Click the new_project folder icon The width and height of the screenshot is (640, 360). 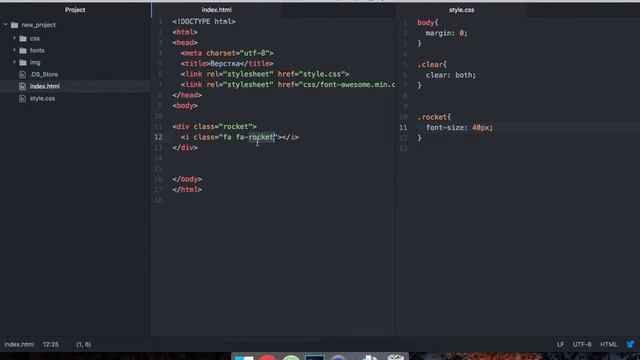point(15,25)
